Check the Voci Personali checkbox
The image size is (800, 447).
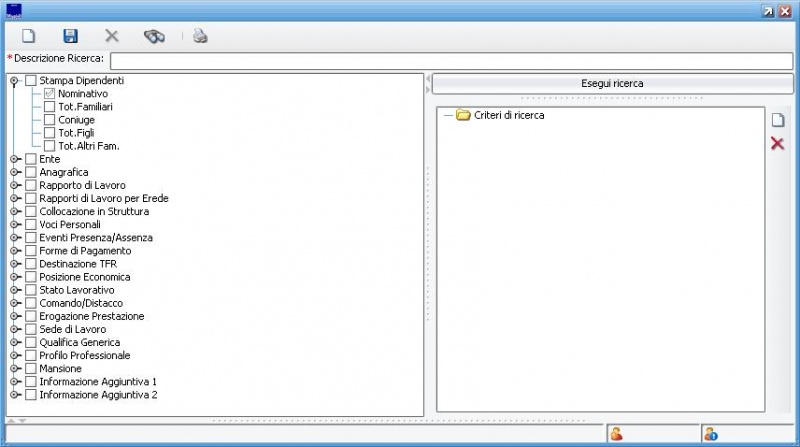31,225
